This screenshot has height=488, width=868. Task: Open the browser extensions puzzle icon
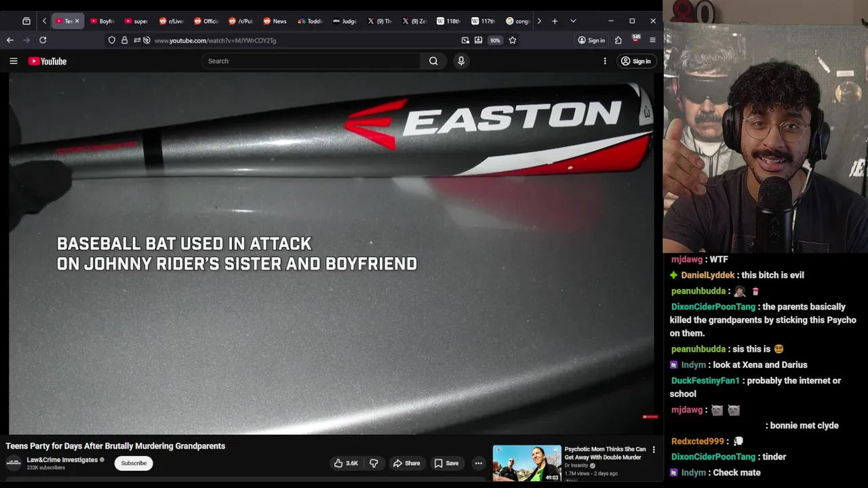pyautogui.click(x=618, y=40)
